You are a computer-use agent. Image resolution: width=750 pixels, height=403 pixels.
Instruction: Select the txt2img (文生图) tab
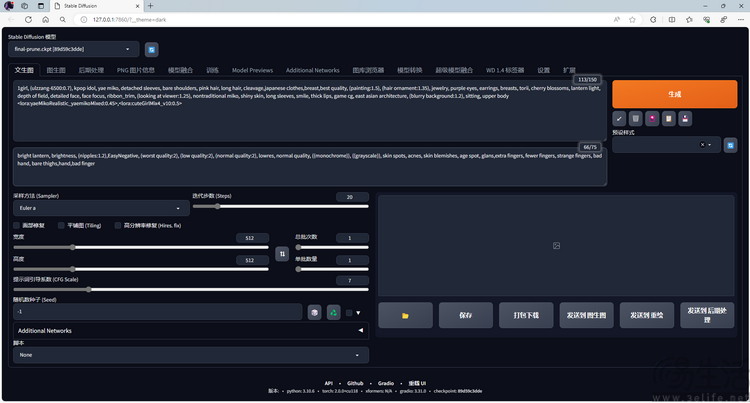pos(24,70)
